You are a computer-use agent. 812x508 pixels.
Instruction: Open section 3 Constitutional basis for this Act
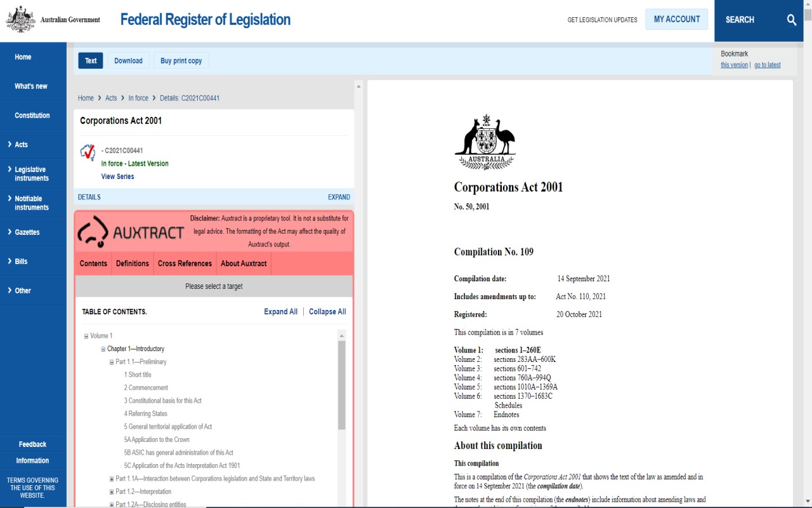point(162,401)
